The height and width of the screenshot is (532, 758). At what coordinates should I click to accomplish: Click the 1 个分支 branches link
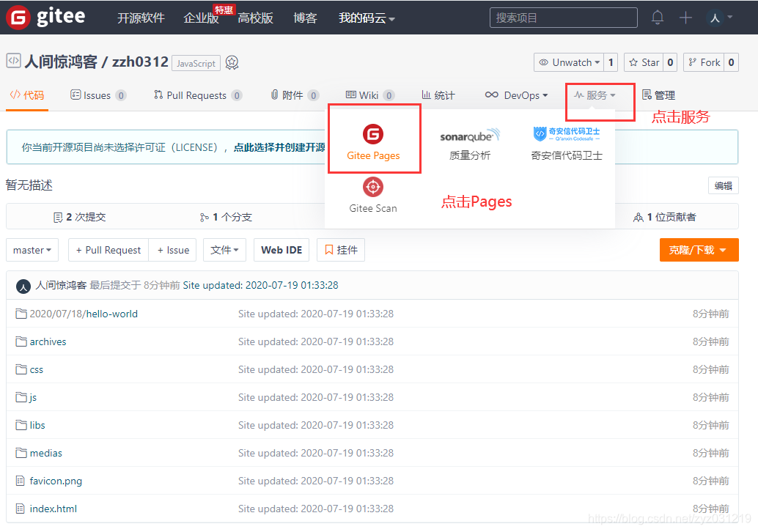[x=226, y=217]
